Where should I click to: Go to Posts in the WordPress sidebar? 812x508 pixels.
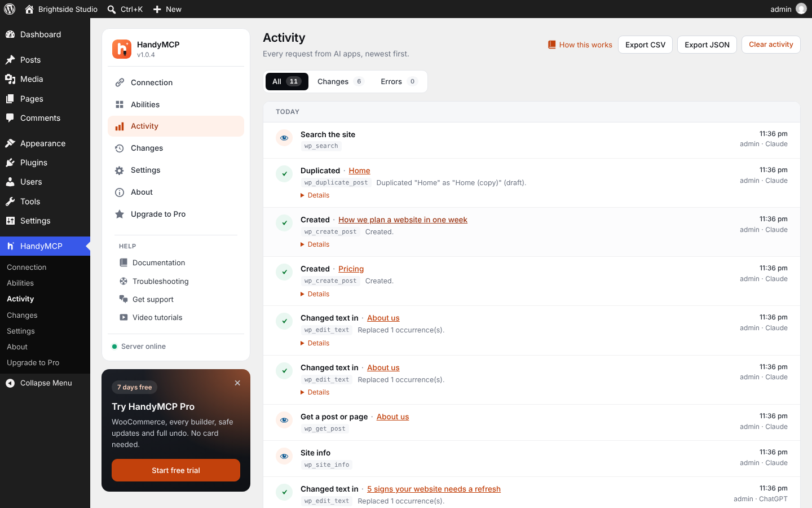coord(45,60)
